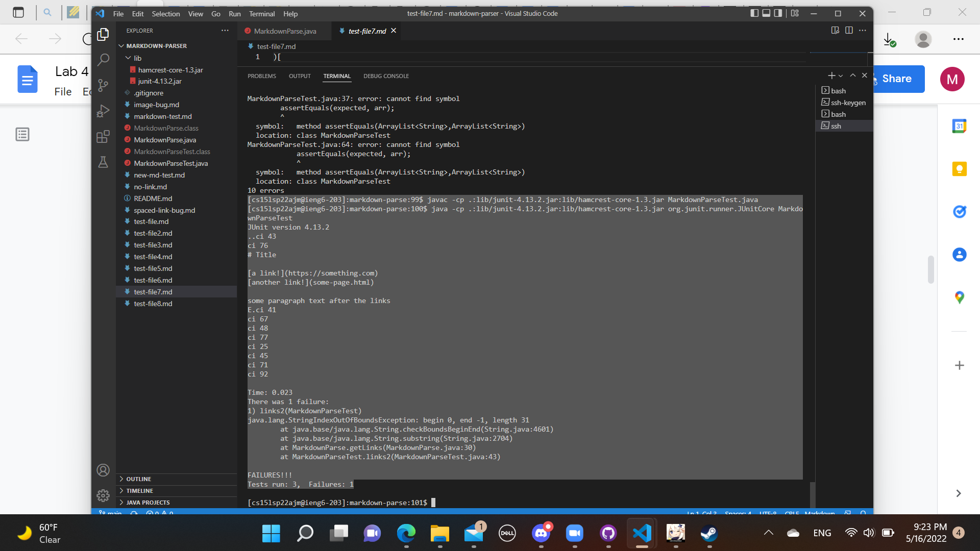Switch to the PROBLEMS panel tab
Screen dimensions: 980x551
pyautogui.click(x=261, y=76)
